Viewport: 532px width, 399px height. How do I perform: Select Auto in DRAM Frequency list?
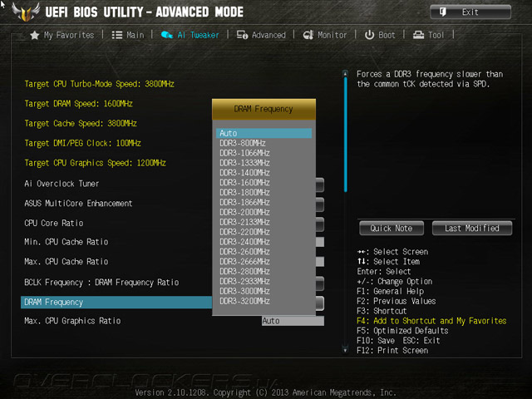[x=264, y=133]
